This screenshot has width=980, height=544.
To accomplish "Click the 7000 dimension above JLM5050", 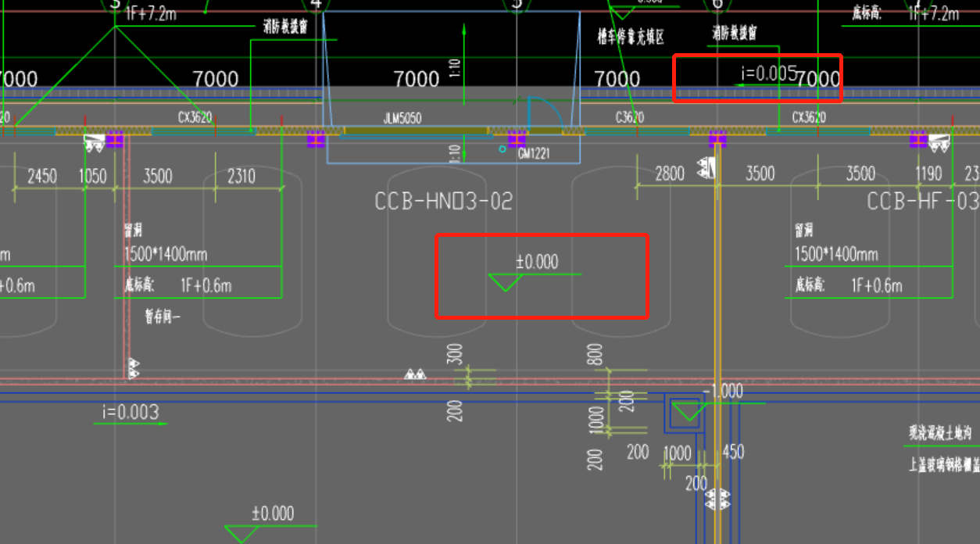I will click(x=417, y=79).
